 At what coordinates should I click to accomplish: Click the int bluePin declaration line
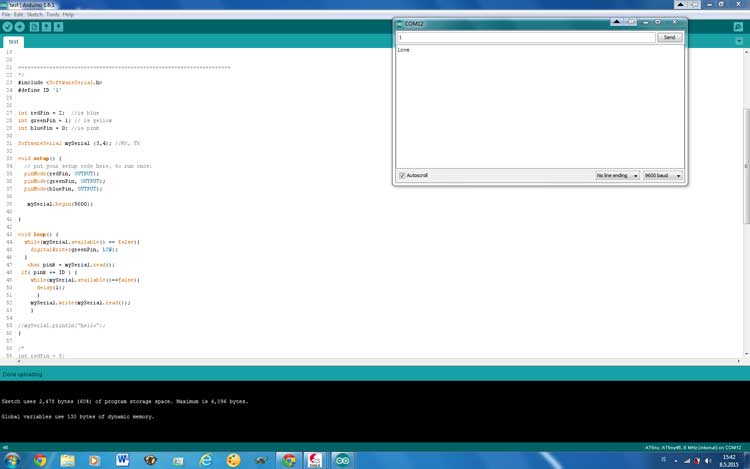click(x=58, y=129)
